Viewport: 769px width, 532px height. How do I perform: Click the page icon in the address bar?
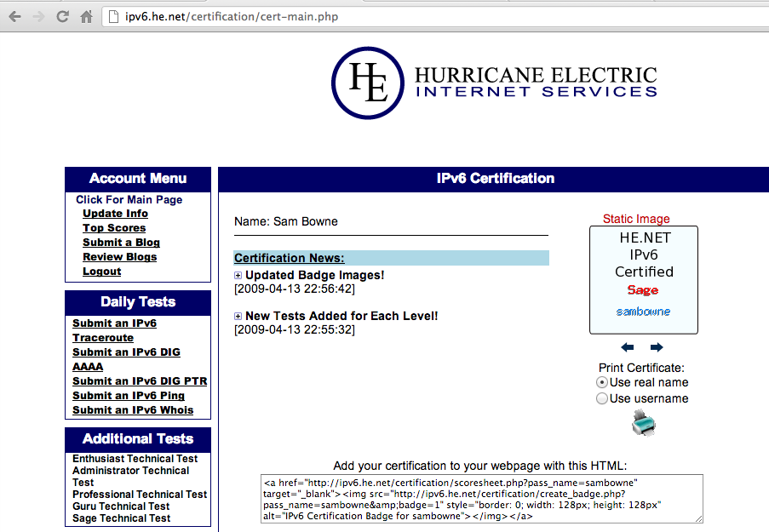point(113,17)
